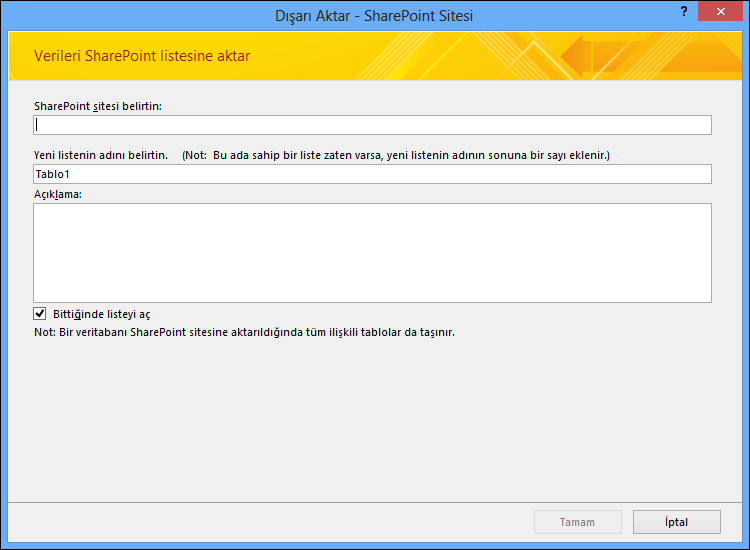Click the Açıklama label
Image resolution: width=750 pixels, height=550 pixels.
58,195
